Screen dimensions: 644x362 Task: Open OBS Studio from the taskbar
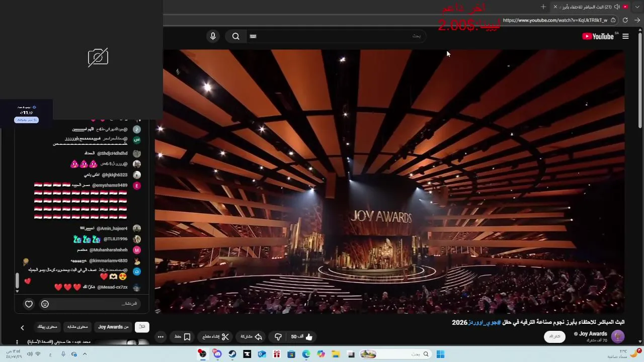[x=202, y=354]
